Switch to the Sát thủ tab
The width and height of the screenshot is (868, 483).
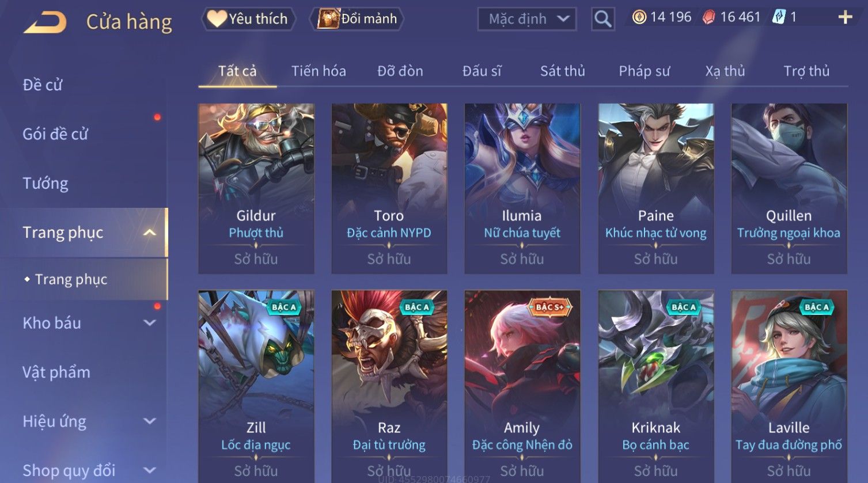pos(562,71)
